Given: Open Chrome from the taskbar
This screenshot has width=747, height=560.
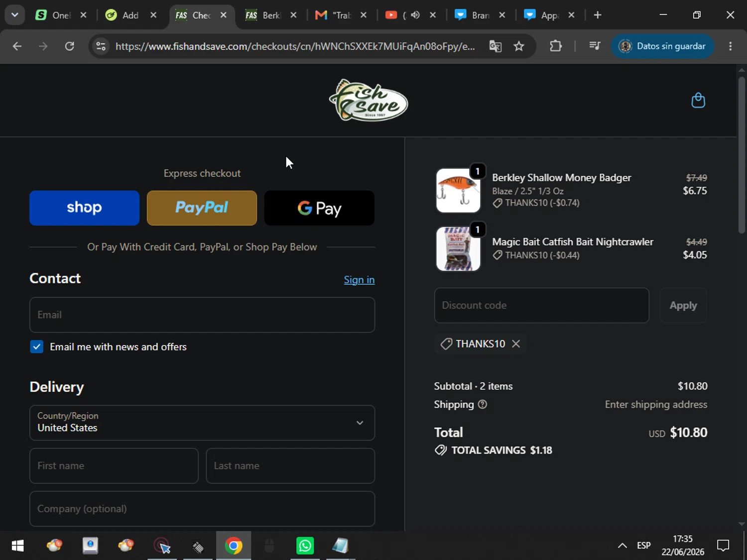Looking at the screenshot, I should click(x=234, y=546).
